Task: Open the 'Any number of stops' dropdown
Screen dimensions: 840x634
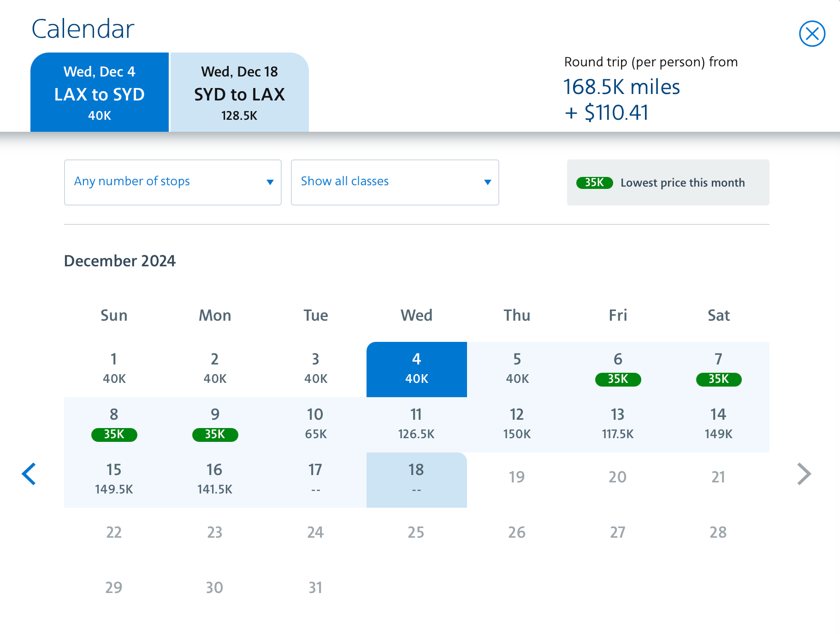Action: (x=172, y=182)
